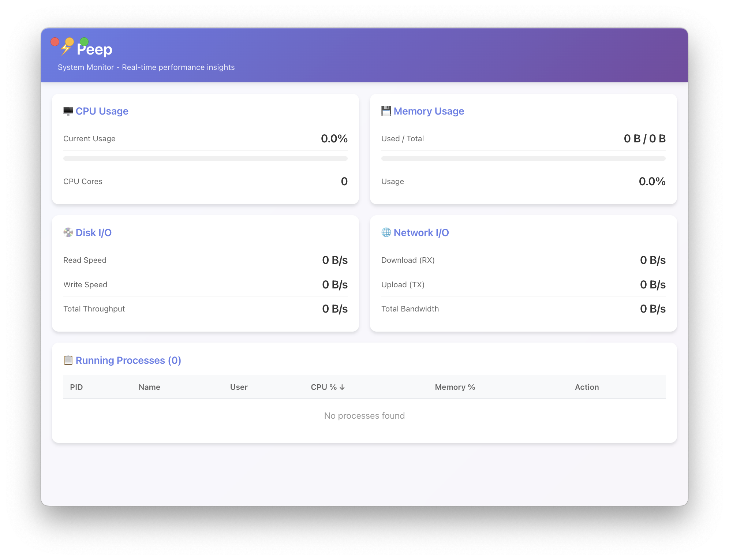Click the red close window button
The image size is (729, 560).
pos(55,42)
